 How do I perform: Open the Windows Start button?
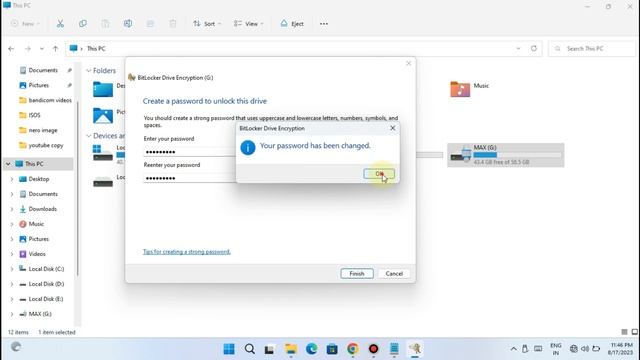point(229,349)
